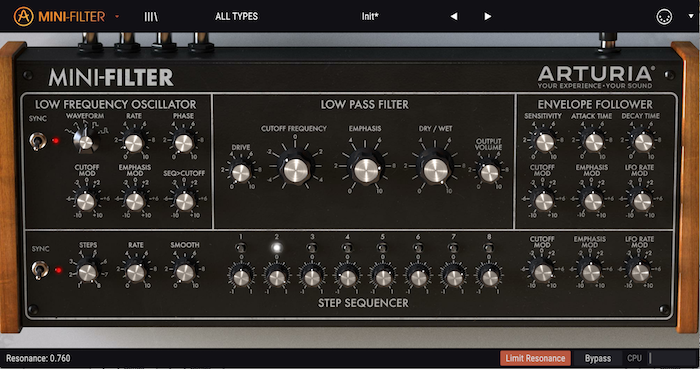Click the LFO CUTOFF MOD knob

click(x=86, y=202)
